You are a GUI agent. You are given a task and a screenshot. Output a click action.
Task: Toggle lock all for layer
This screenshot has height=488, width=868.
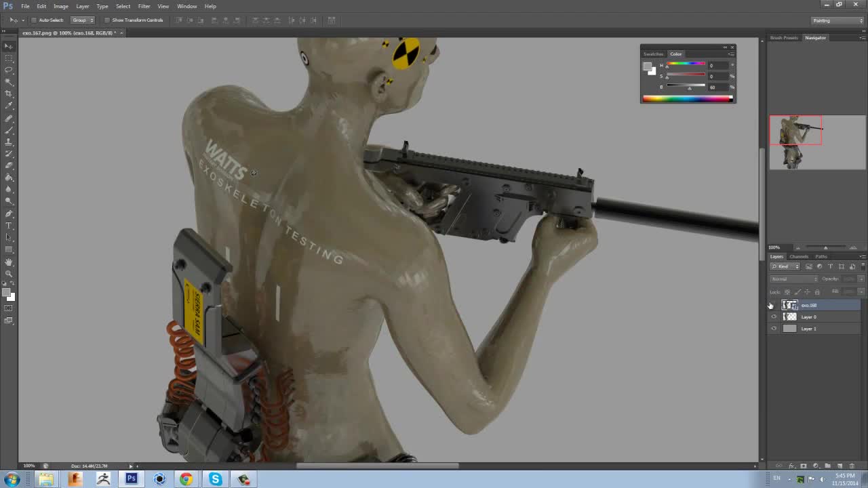pos(816,291)
